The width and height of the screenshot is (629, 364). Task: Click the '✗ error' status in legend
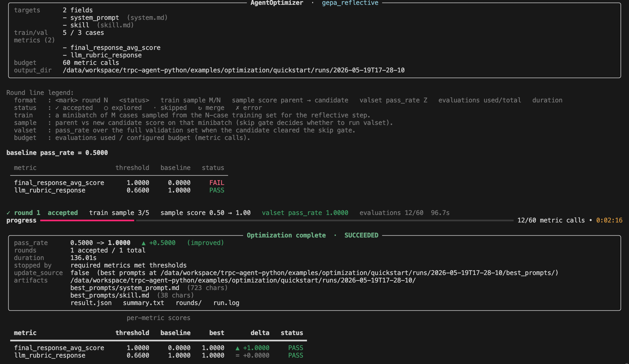(249, 108)
